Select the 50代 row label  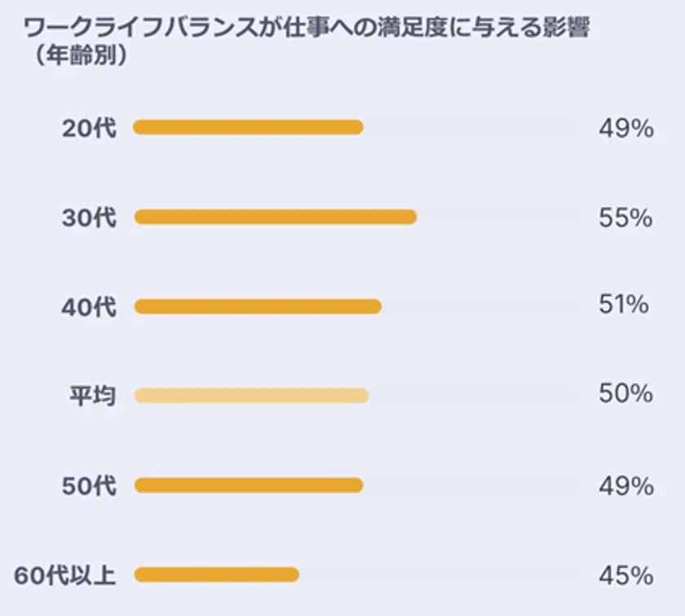89,486
